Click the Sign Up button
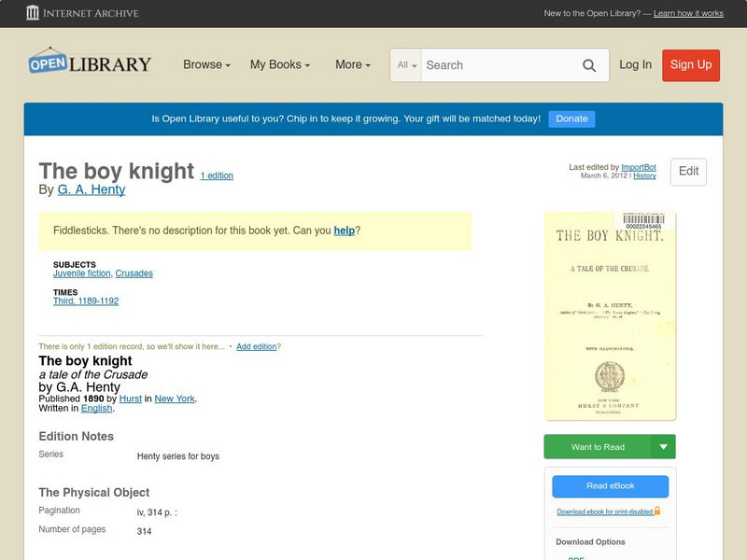Screen dimensions: 747x560 (690, 65)
